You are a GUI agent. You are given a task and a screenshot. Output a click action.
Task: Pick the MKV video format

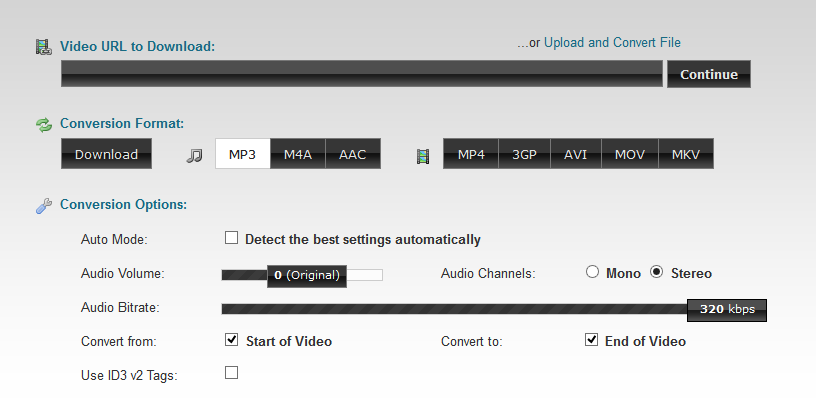coord(686,154)
